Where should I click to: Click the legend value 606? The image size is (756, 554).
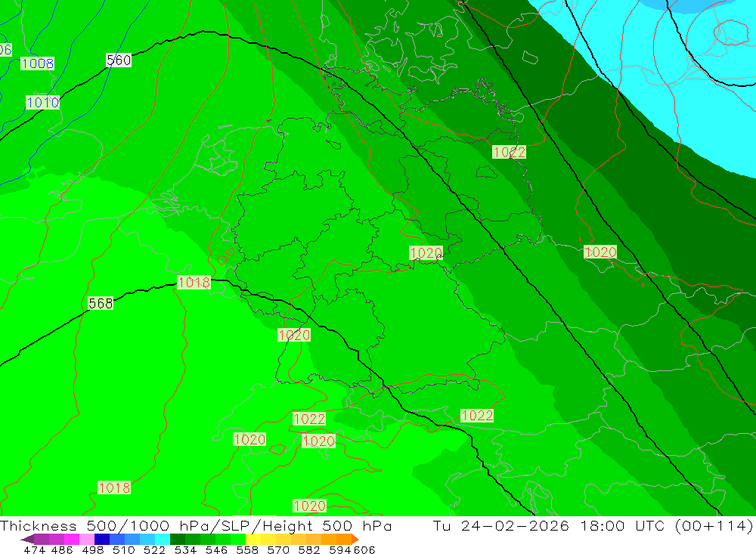[364, 549]
